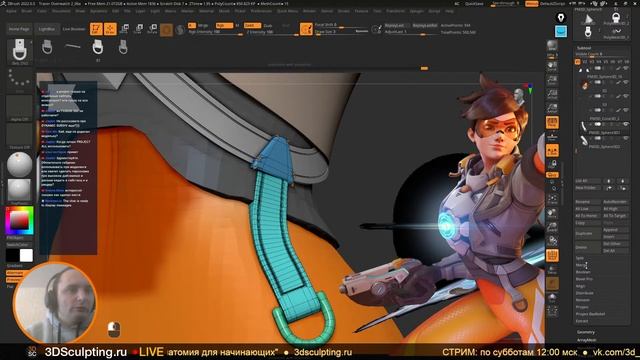
Task: Click the Zoom3D view icon
Action: pos(552,227)
